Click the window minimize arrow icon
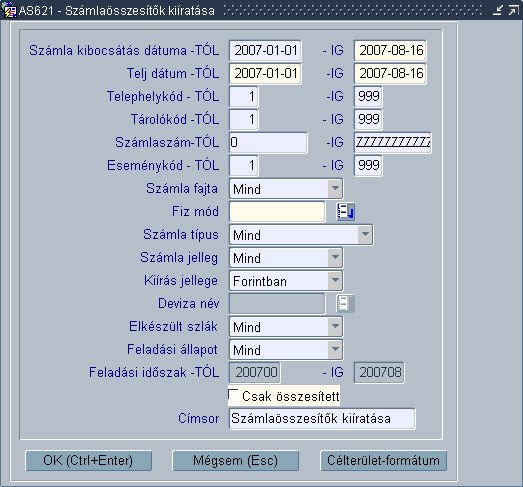The image size is (523, 487). pos(497,10)
